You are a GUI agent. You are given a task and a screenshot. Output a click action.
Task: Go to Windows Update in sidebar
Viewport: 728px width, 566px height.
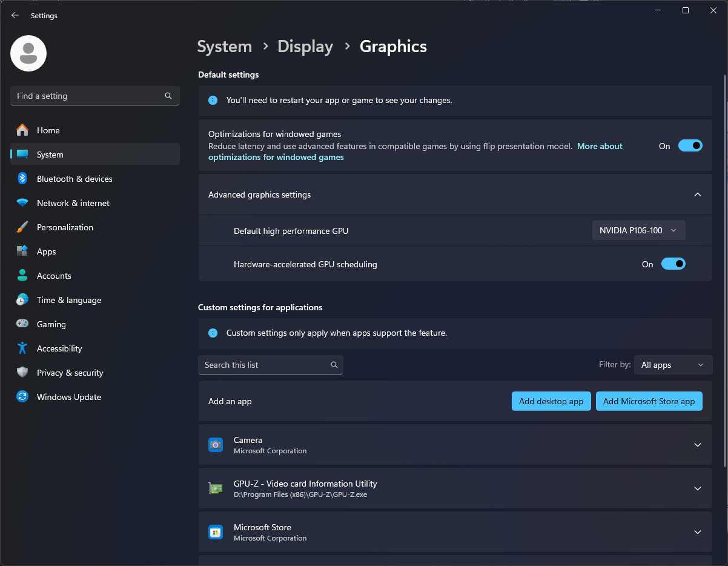pyautogui.click(x=68, y=397)
